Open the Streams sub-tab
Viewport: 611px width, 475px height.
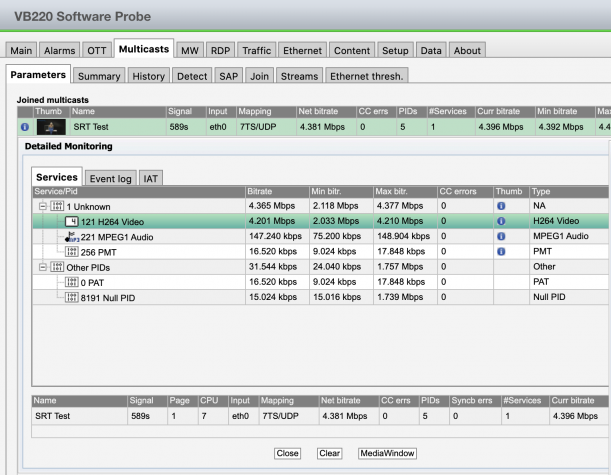click(x=298, y=75)
